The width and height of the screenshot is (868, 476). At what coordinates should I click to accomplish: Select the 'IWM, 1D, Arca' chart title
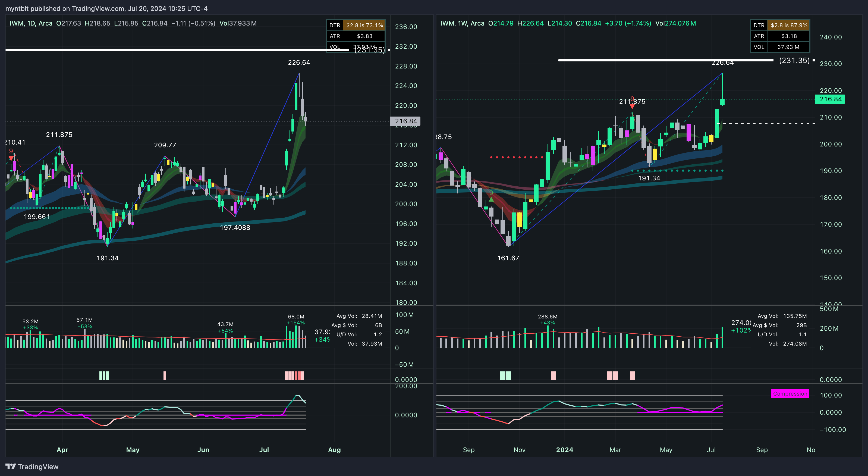[x=31, y=23]
